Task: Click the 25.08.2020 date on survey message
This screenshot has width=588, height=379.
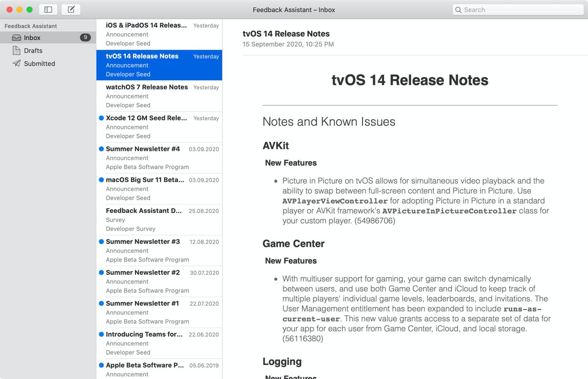Action: pyautogui.click(x=204, y=211)
